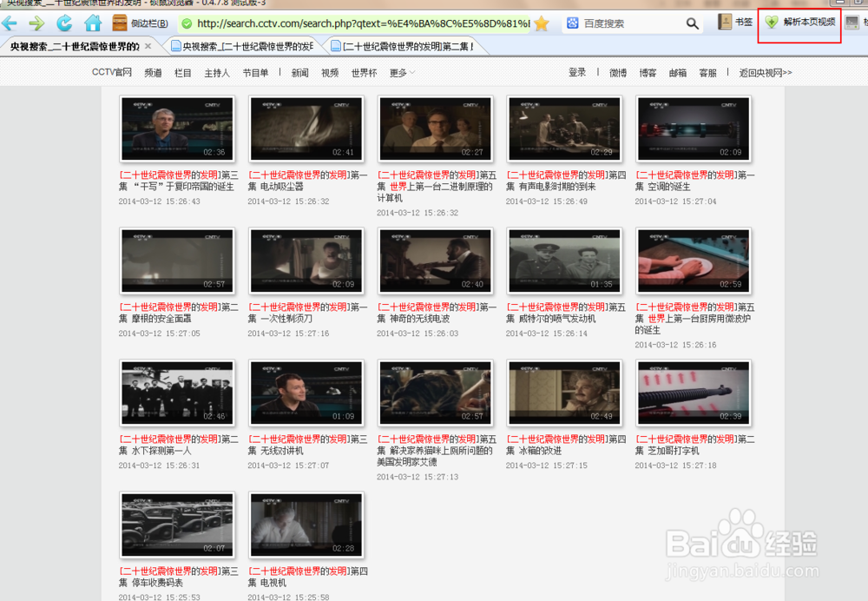Bookmark page with star icon
This screenshot has height=601, width=868.
pyautogui.click(x=542, y=23)
